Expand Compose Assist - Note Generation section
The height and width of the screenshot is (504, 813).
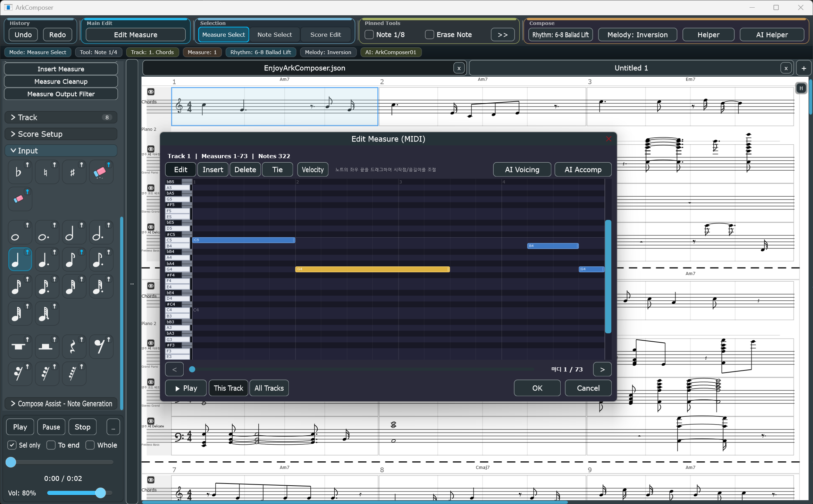[61, 404]
